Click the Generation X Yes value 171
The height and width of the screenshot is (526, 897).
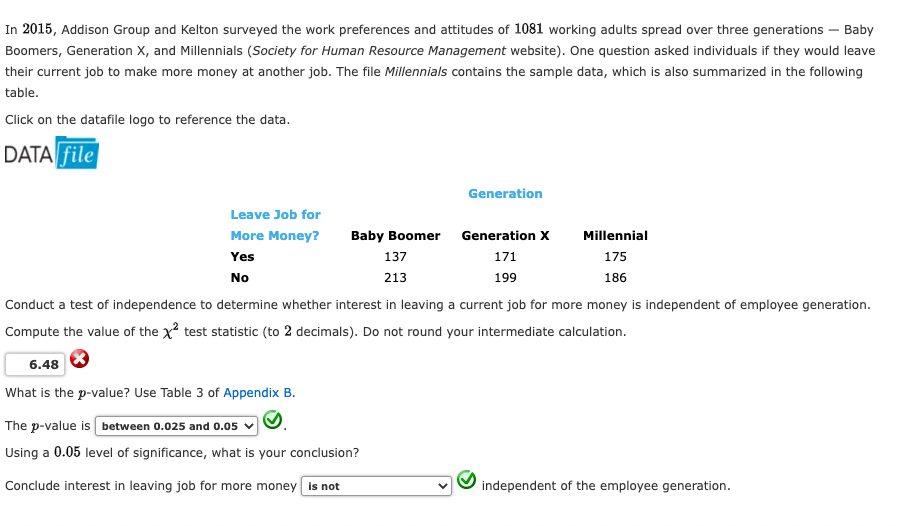tap(505, 257)
